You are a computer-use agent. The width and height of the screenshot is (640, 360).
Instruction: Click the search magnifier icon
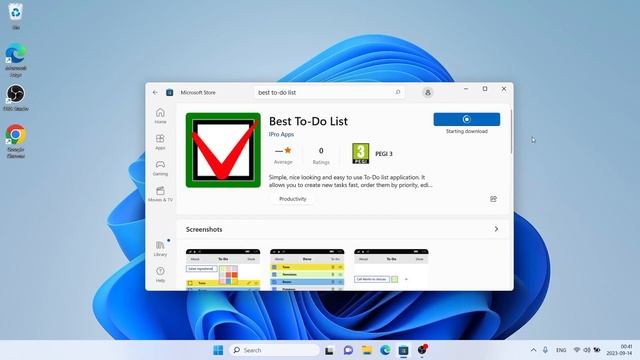[398, 92]
